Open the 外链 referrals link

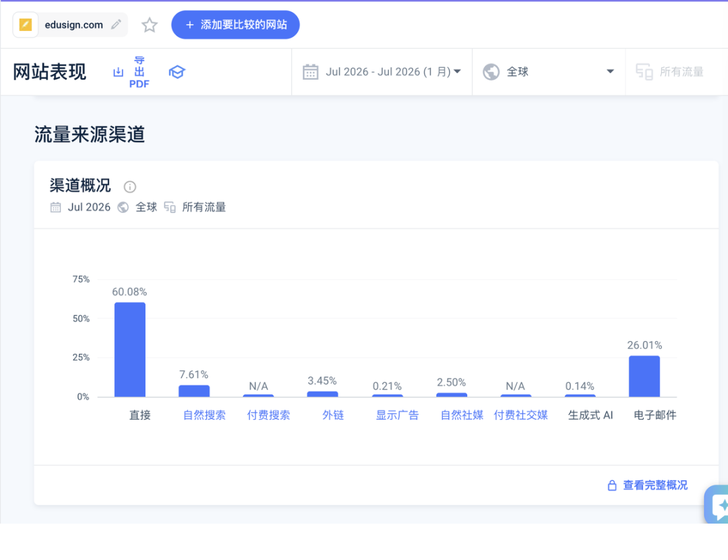(333, 415)
